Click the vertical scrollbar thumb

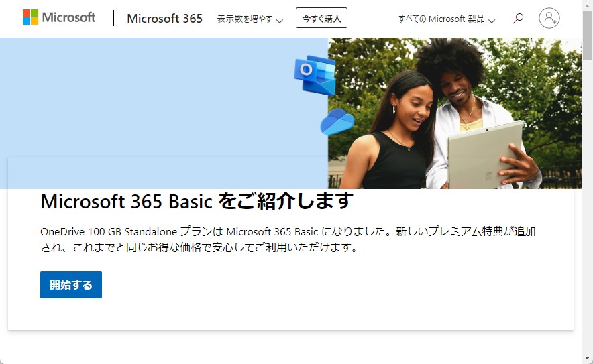[x=587, y=36]
